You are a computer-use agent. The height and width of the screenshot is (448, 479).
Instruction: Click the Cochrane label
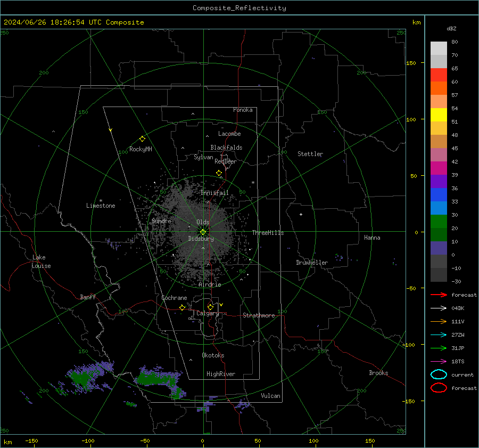coord(174,298)
